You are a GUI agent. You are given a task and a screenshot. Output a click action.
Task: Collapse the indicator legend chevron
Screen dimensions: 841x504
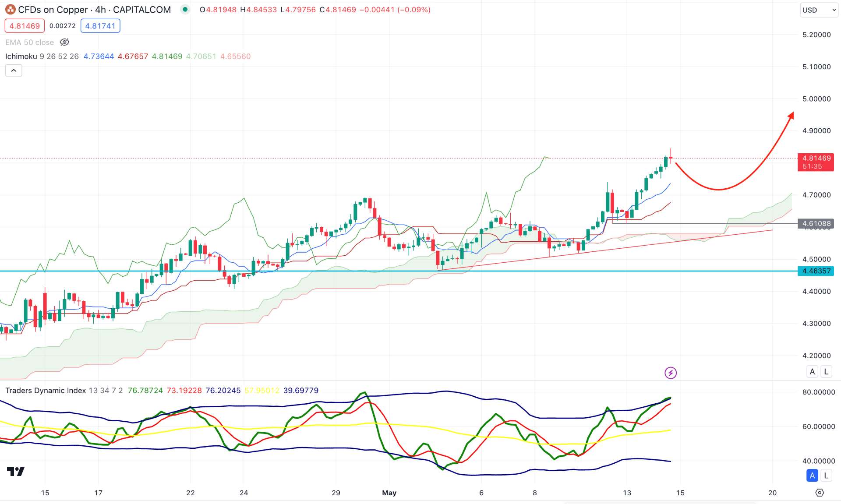(14, 70)
